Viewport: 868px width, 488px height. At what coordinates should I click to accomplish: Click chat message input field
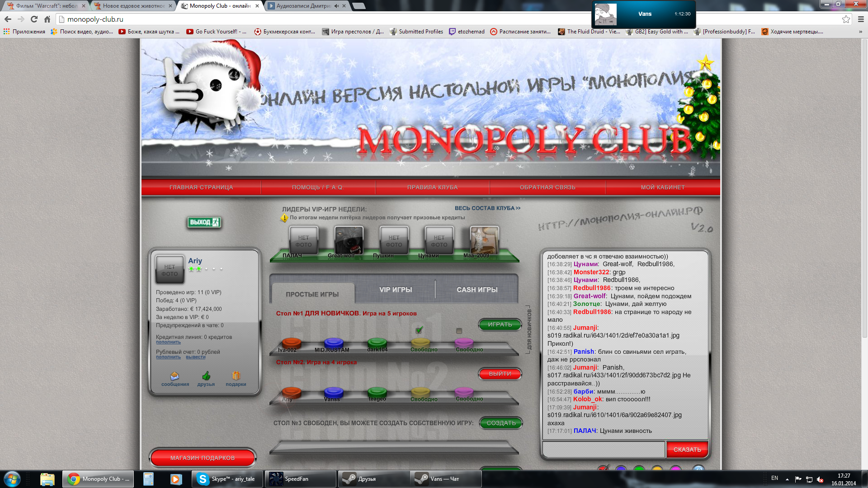604,450
